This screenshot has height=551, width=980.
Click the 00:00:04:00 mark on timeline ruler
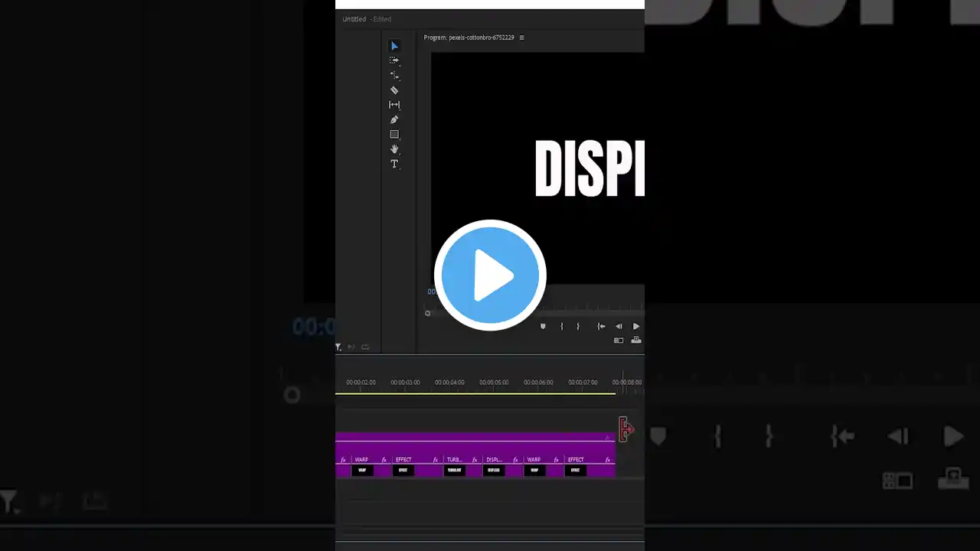pyautogui.click(x=449, y=383)
